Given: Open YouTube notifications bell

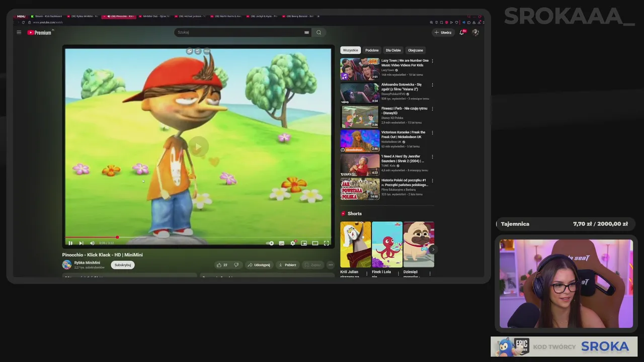Looking at the screenshot, I should [x=462, y=33].
